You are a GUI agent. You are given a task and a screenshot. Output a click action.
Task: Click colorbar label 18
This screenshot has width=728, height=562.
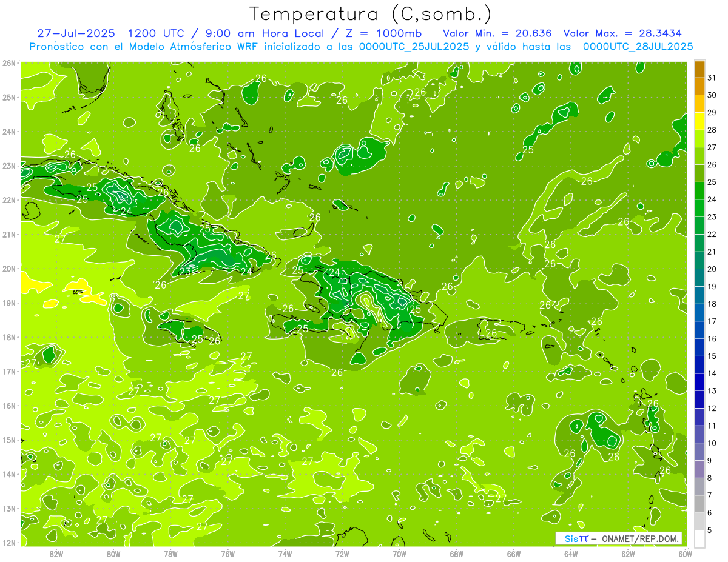coord(712,304)
